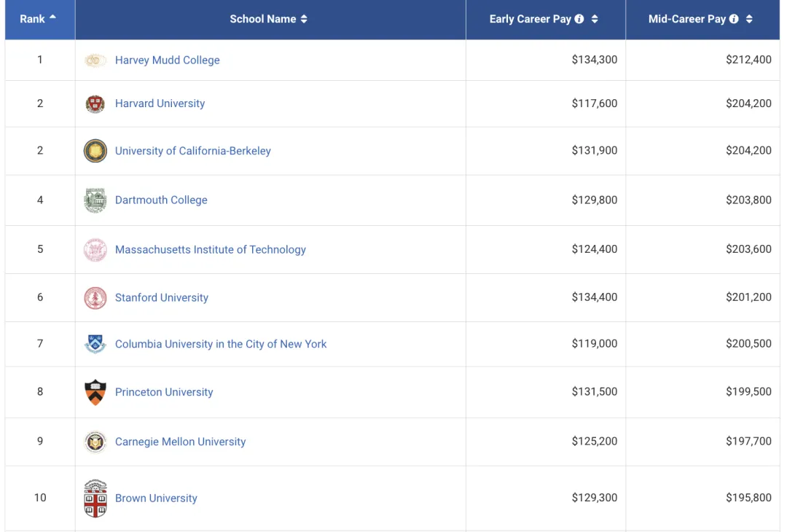The width and height of the screenshot is (787, 532).
Task: Select the $203,800 mid-career pay cell
Action: (702, 200)
